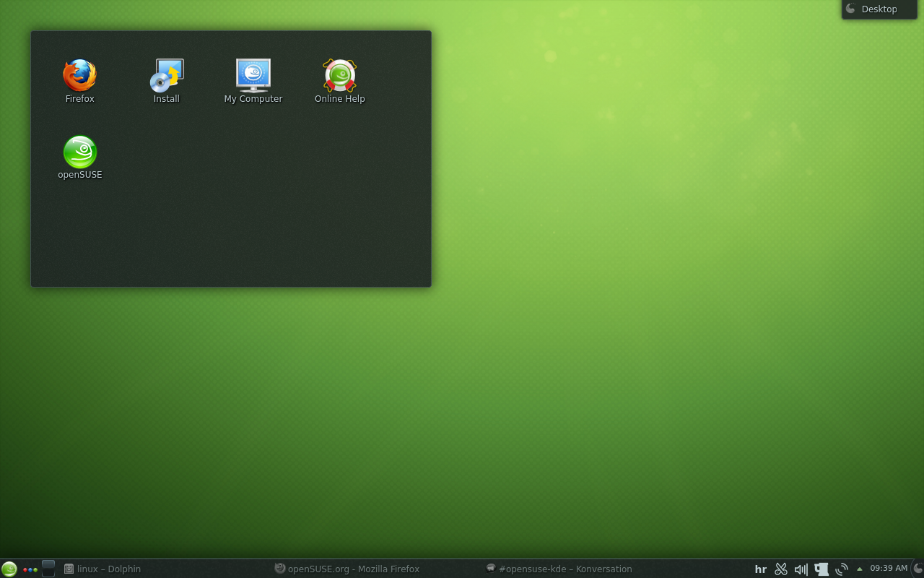Image resolution: width=924 pixels, height=578 pixels.
Task: Open the Online Help lifesaver icon
Action: [x=339, y=76]
